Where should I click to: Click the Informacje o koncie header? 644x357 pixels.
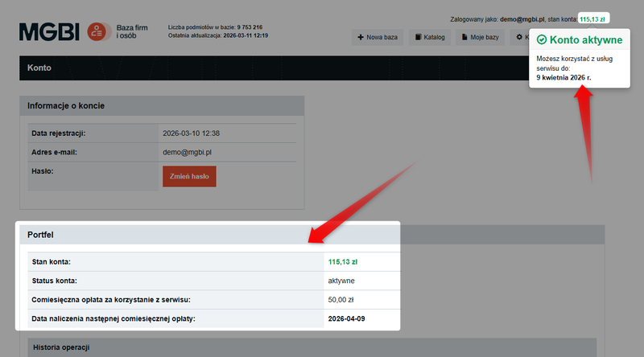pyautogui.click(x=66, y=106)
